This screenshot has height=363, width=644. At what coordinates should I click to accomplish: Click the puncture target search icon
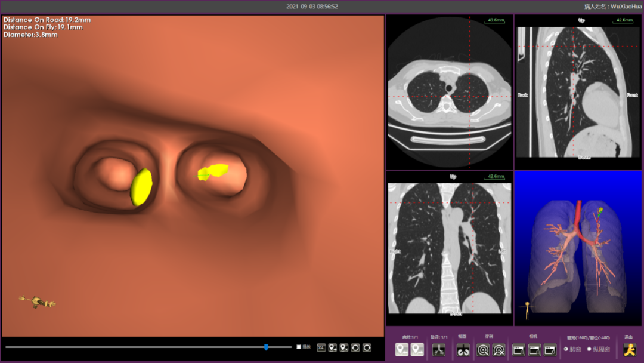(x=483, y=350)
